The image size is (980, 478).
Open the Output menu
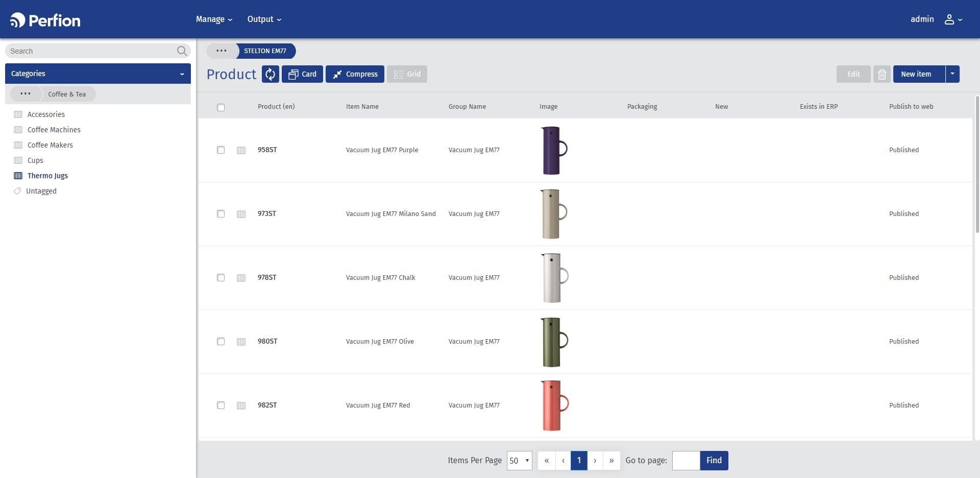(x=263, y=19)
